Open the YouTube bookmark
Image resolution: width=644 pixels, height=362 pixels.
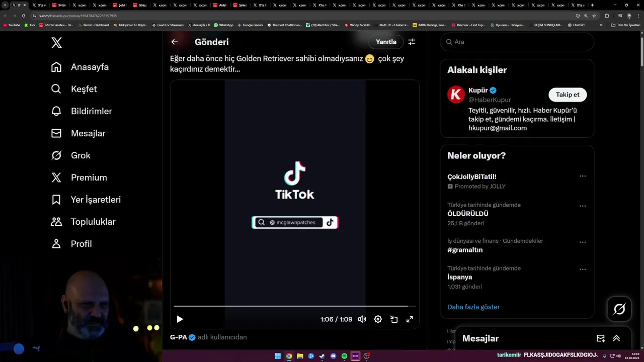click(x=12, y=25)
